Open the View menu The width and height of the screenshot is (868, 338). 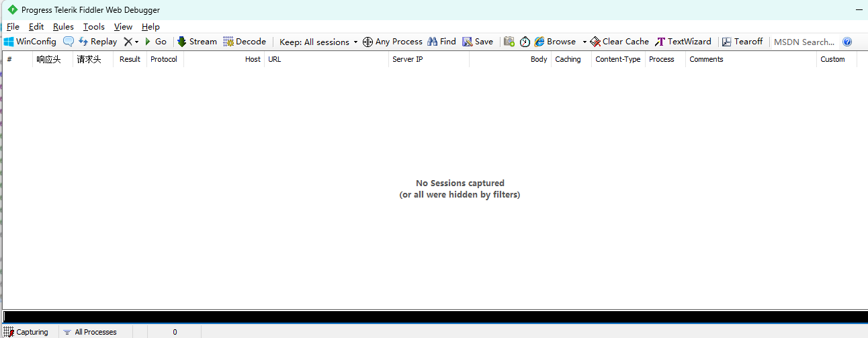pos(123,27)
